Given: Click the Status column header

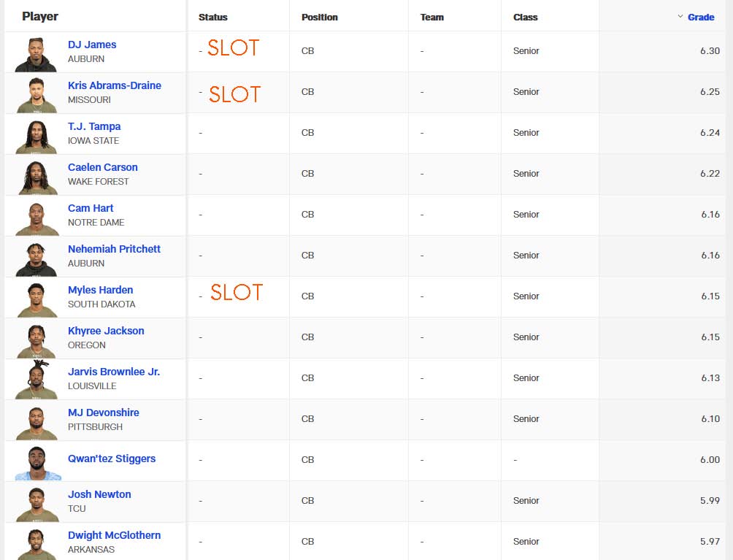Looking at the screenshot, I should (x=212, y=17).
